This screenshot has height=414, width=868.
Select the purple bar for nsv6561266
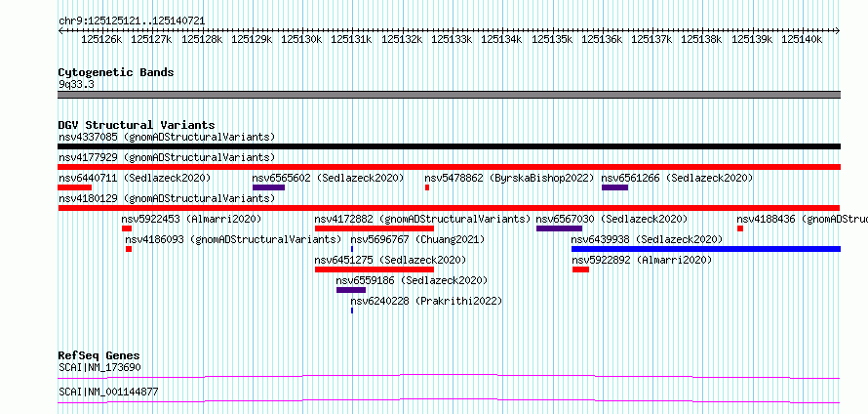[x=614, y=187]
